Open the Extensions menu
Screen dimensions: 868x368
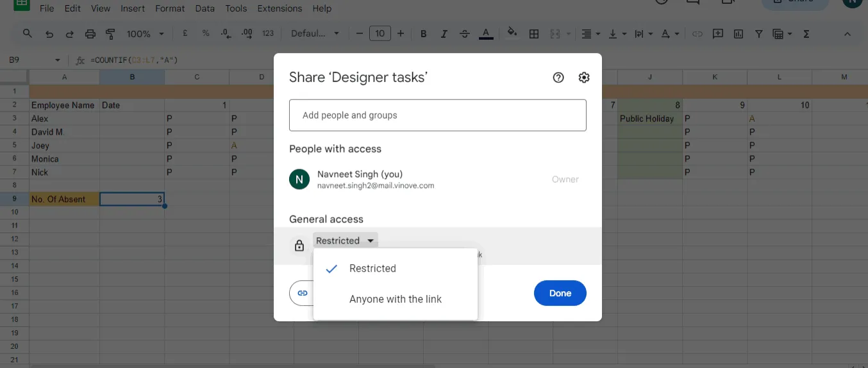coord(280,8)
